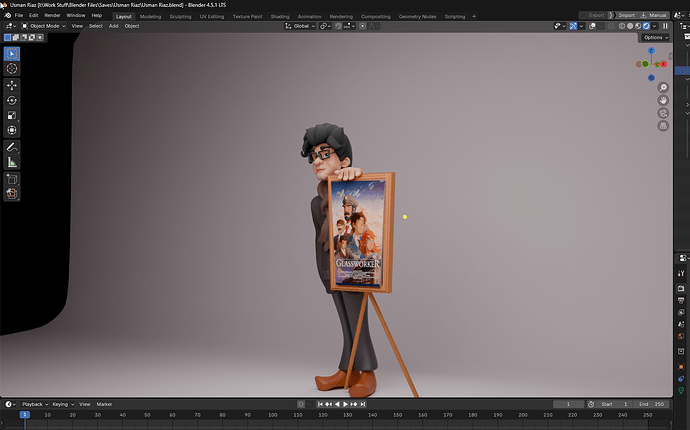
Task: Click the End frame 250 field
Action: [x=653, y=404]
